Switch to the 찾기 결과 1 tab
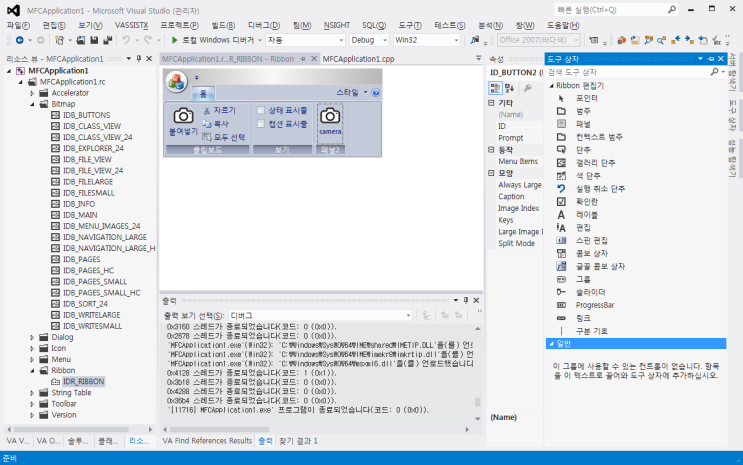The image size is (743, 465). 298,441
